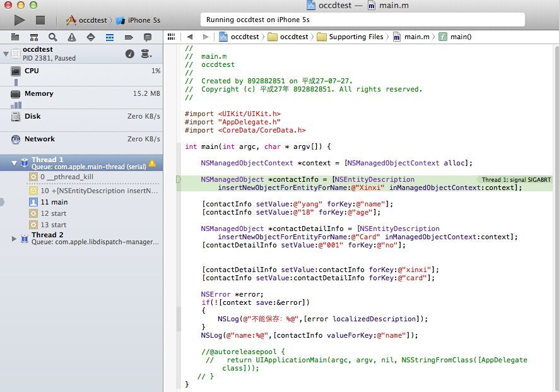The height and width of the screenshot is (392, 559).
Task: Click main.m in the window title
Action: [x=394, y=5]
